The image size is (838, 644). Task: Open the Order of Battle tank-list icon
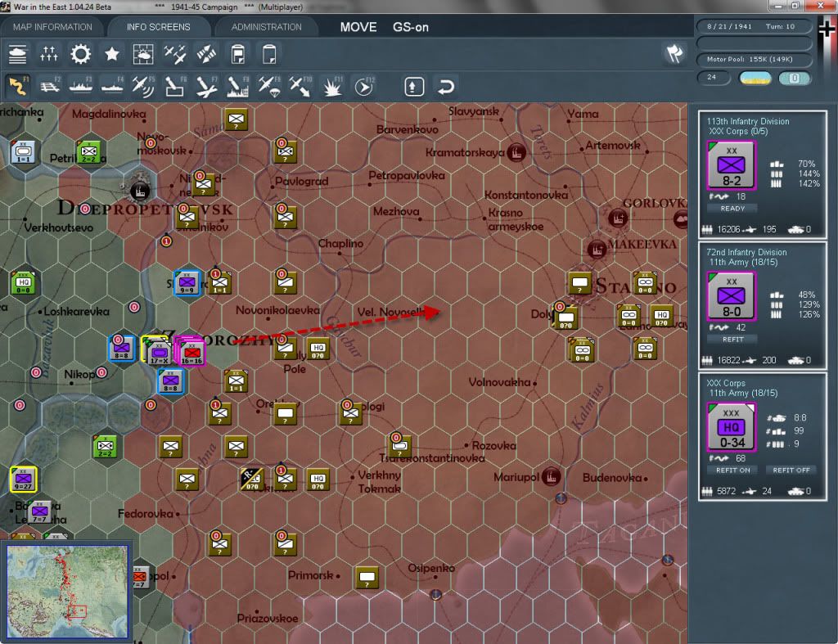click(x=18, y=54)
